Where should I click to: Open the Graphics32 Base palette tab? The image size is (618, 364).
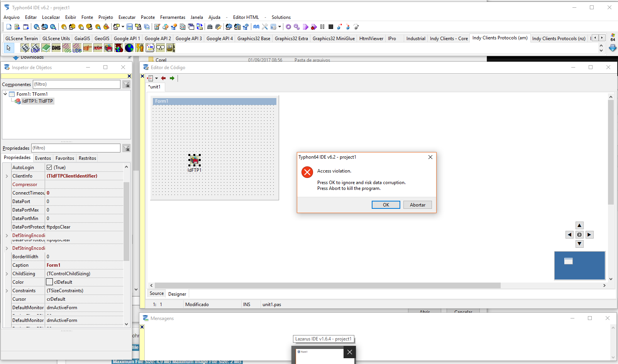click(x=254, y=39)
